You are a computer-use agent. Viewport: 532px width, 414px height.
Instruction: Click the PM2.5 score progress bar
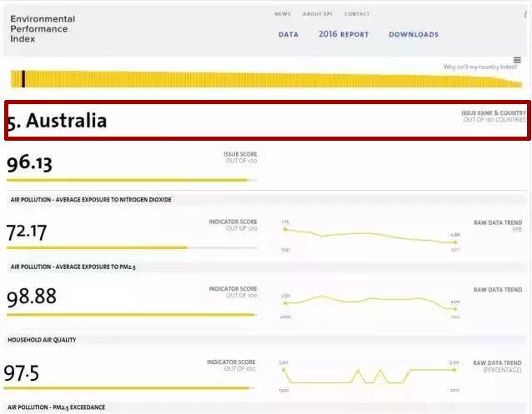132,315
